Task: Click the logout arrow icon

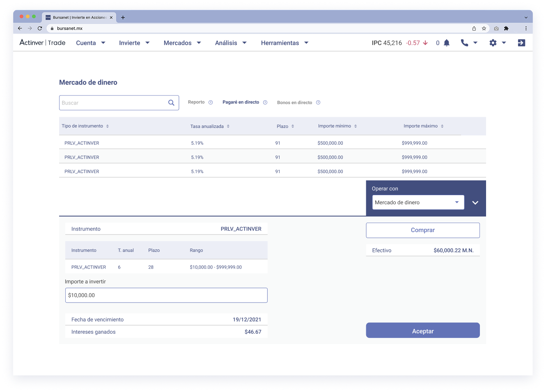Action: click(521, 43)
